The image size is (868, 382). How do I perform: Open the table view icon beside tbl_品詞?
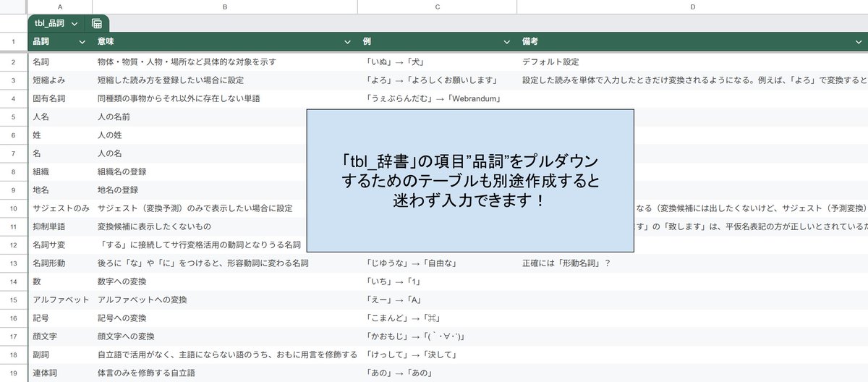pyautogui.click(x=96, y=23)
